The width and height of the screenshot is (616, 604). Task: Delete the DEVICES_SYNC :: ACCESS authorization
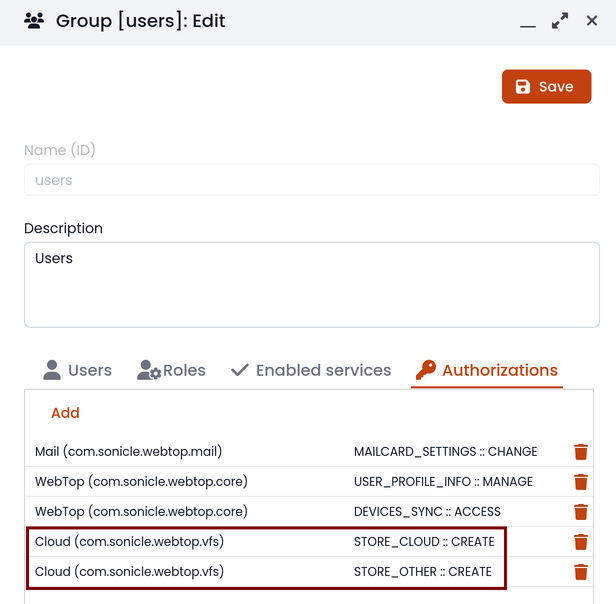click(x=581, y=512)
